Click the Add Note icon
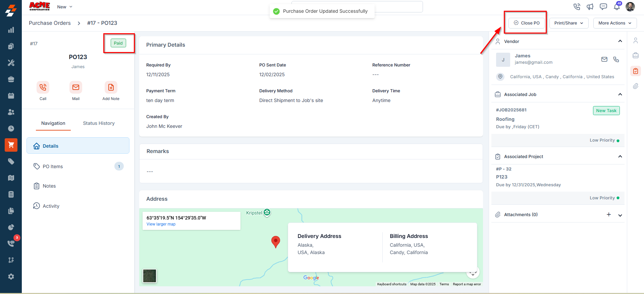The width and height of the screenshot is (644, 294). 111,88
